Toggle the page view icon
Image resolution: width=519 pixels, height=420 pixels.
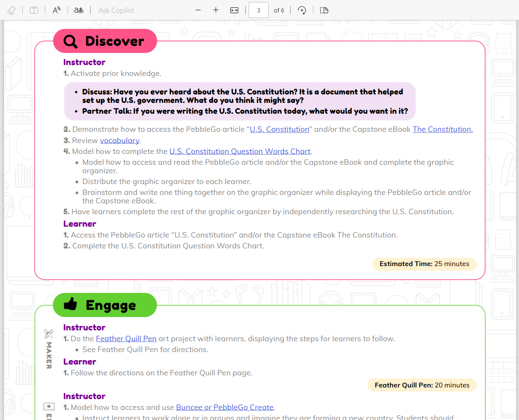324,10
